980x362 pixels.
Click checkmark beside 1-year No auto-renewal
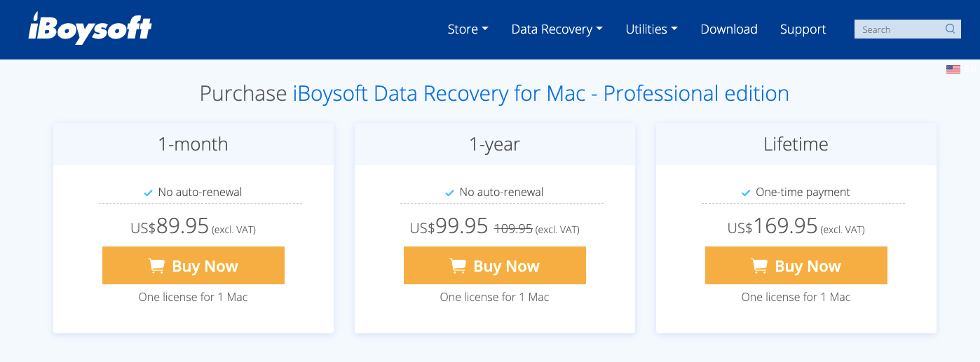coord(449,193)
